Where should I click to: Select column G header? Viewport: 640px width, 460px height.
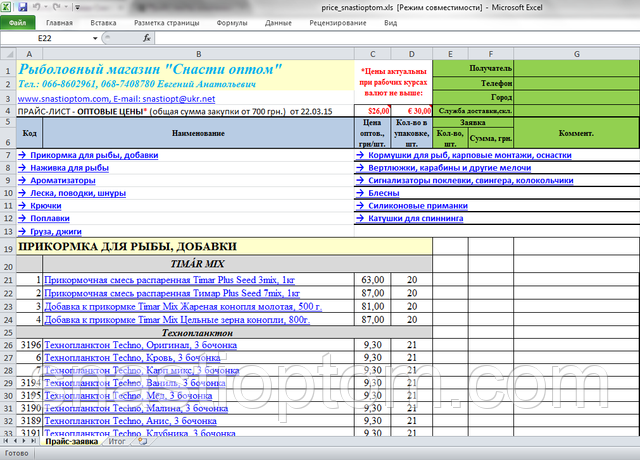[x=576, y=54]
